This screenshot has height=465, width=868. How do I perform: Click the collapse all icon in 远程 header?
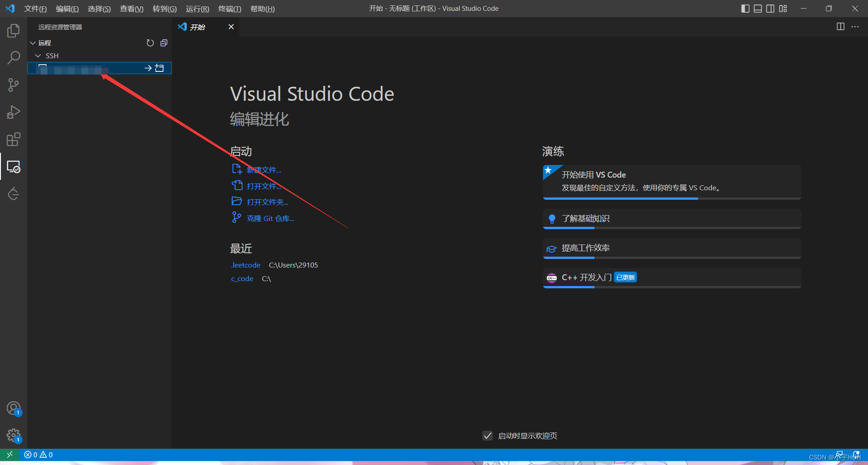point(164,43)
